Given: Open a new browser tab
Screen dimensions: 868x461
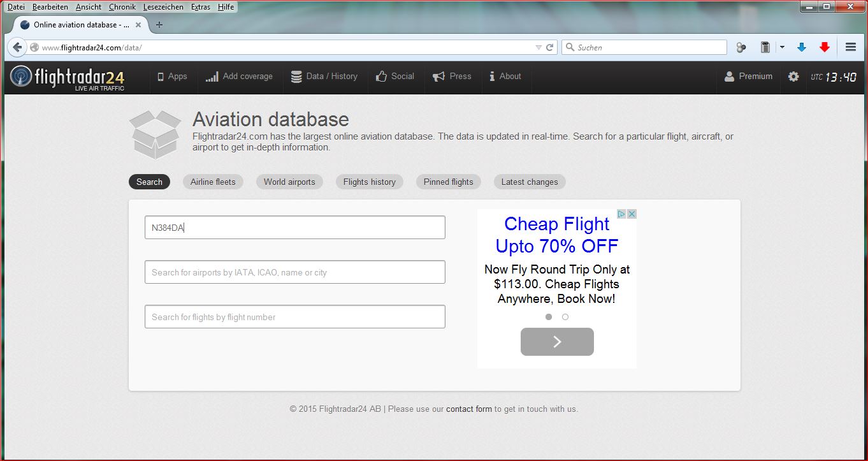Looking at the screenshot, I should point(159,25).
